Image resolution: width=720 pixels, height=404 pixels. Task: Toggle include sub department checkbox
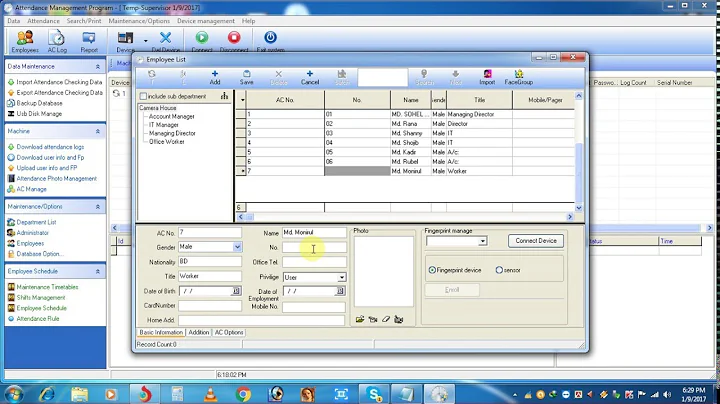[143, 96]
